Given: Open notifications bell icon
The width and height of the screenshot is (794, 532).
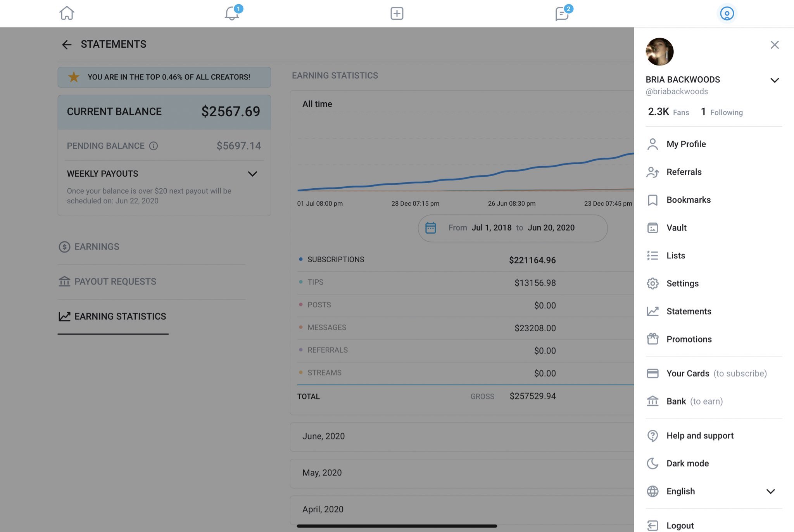Looking at the screenshot, I should click(232, 13).
